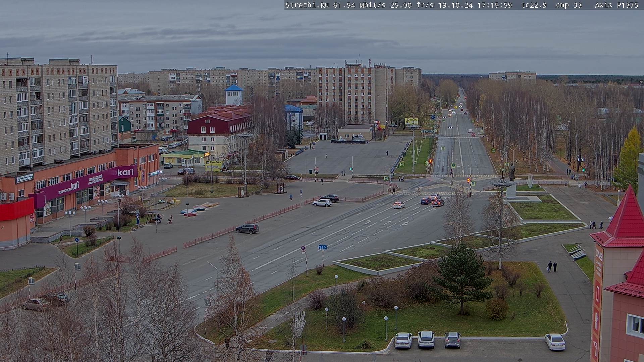Select the Axis P1375 camera model text
The width and height of the screenshot is (644, 362).
point(616,5)
